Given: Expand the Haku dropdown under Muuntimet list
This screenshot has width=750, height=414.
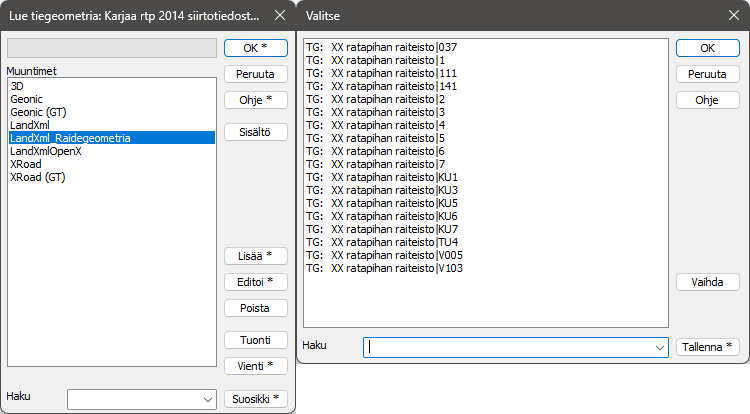Looking at the screenshot, I should [208, 399].
